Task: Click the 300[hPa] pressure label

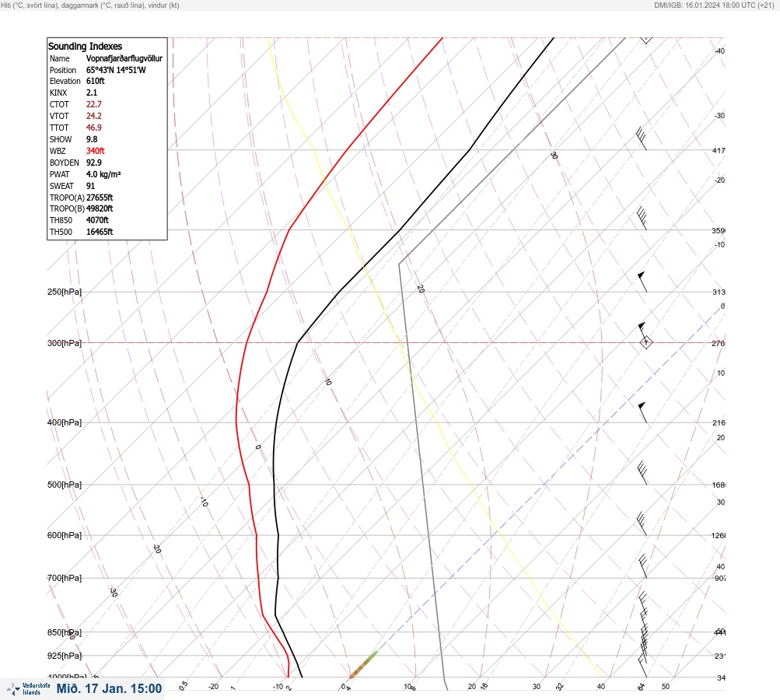Action: point(65,343)
